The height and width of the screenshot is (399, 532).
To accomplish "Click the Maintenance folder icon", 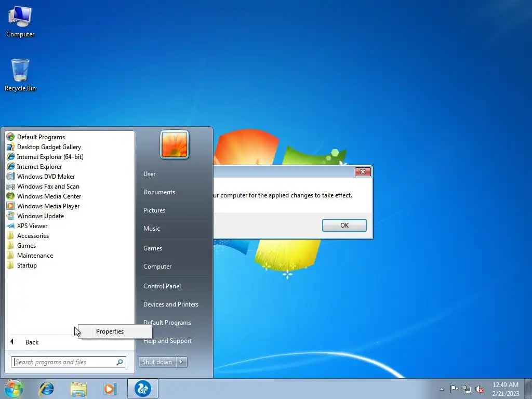I will tap(10, 255).
